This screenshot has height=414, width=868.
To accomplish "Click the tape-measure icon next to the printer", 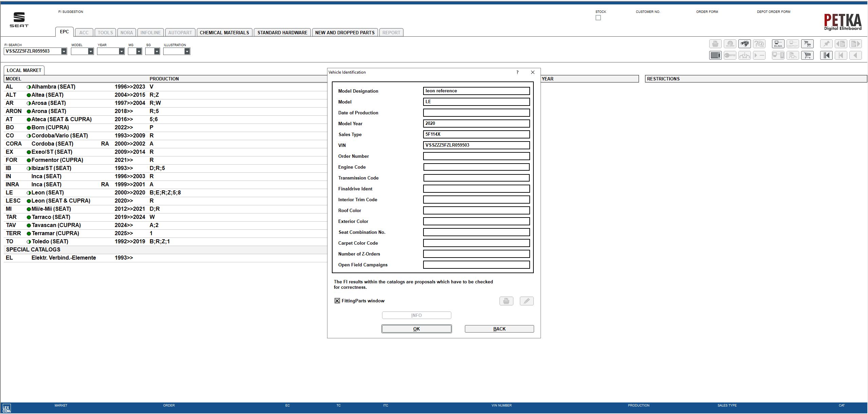I will point(730,44).
